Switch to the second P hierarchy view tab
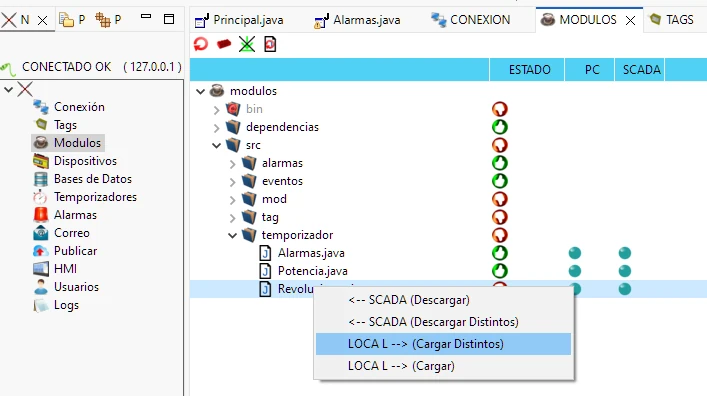The height and width of the screenshot is (396, 707). point(109,20)
